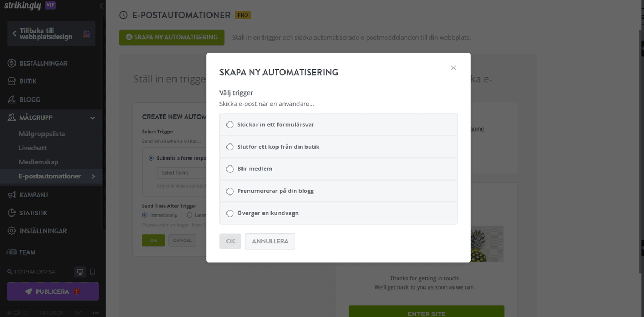Open the Målgruppslista menu item
The image size is (644, 317).
[x=42, y=134]
